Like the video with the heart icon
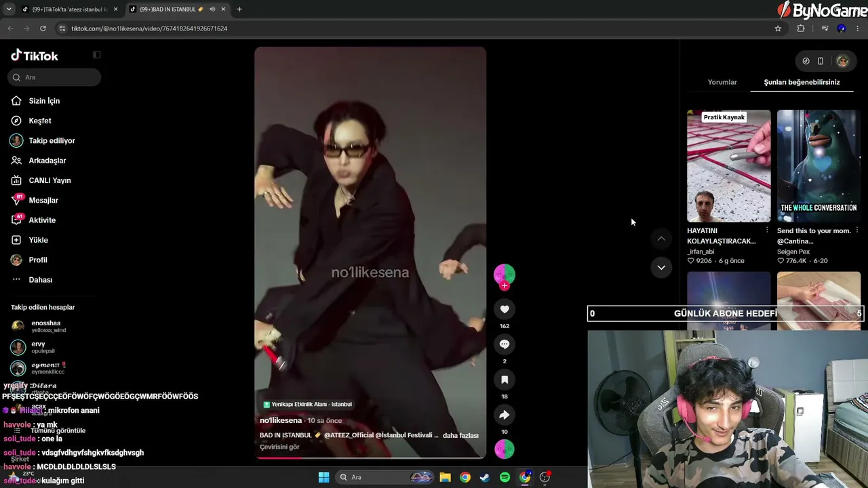The image size is (868, 488). 505,309
